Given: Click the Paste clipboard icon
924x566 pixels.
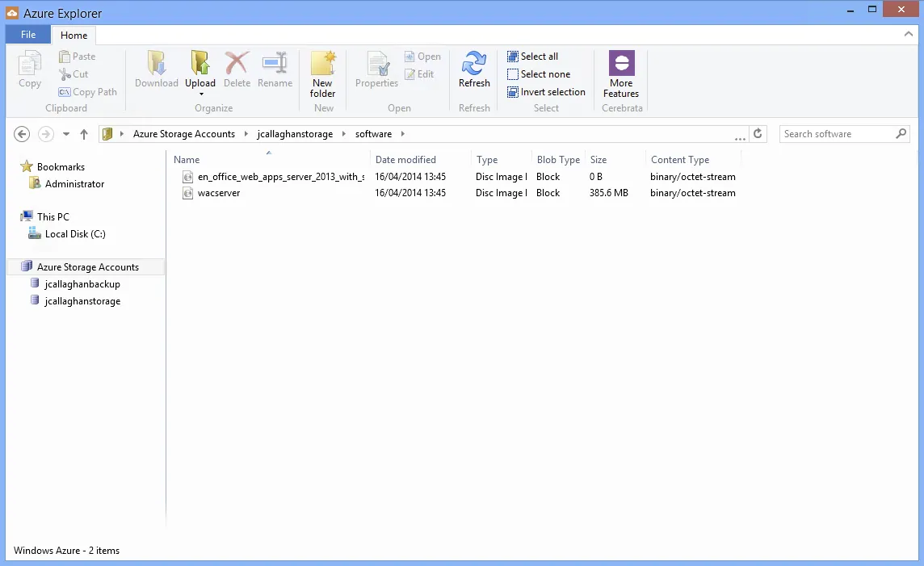Looking at the screenshot, I should point(65,57).
